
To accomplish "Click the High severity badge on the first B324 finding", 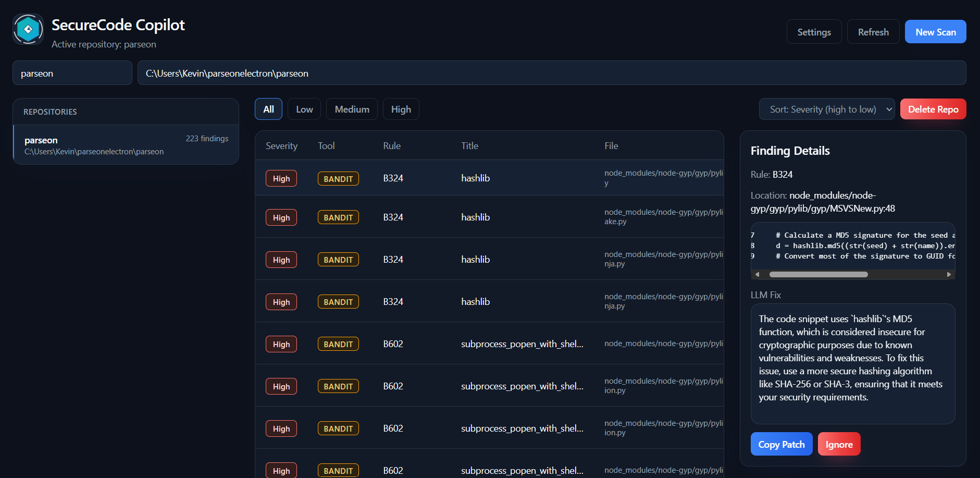I will tap(281, 178).
